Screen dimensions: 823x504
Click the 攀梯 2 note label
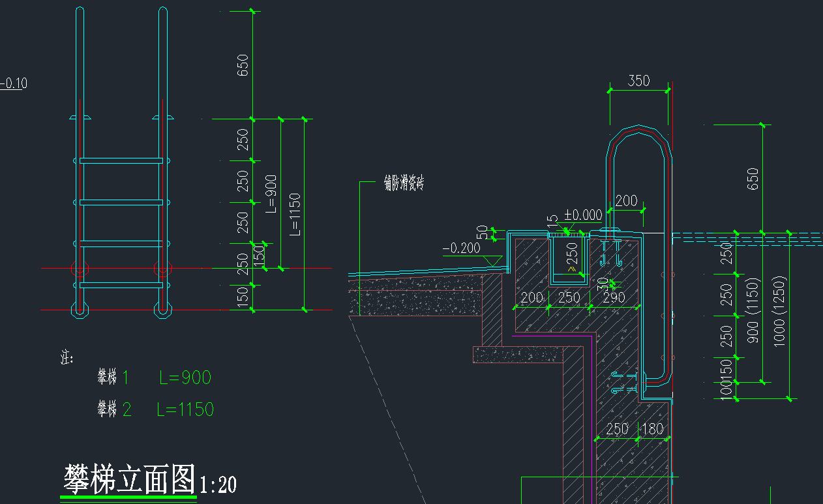tap(114, 409)
